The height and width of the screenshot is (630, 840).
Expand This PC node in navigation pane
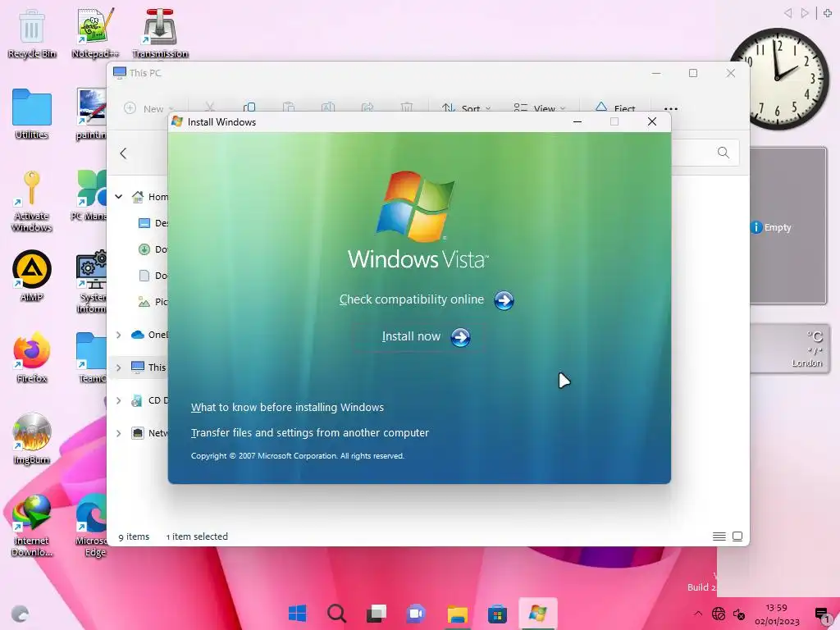(x=118, y=367)
